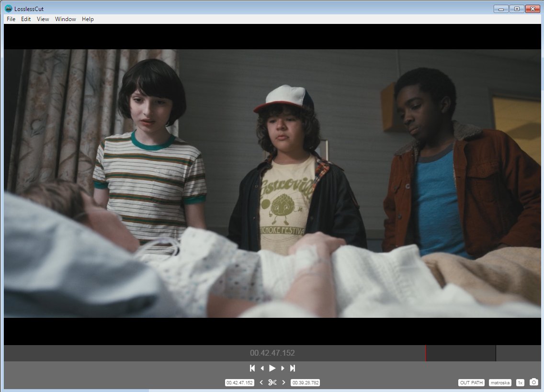Set cut start with left angle bracket
The height and width of the screenshot is (392, 544).
261,382
